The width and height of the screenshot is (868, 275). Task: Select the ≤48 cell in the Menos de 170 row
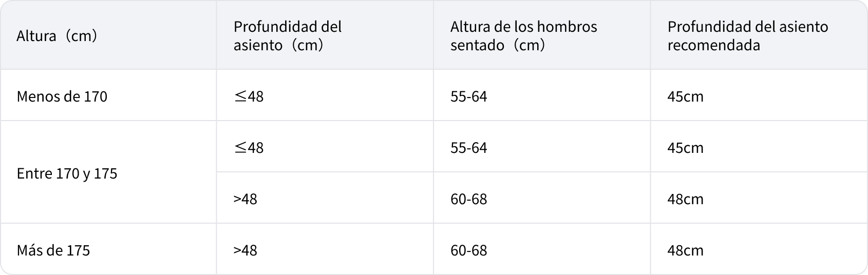[x=249, y=96]
